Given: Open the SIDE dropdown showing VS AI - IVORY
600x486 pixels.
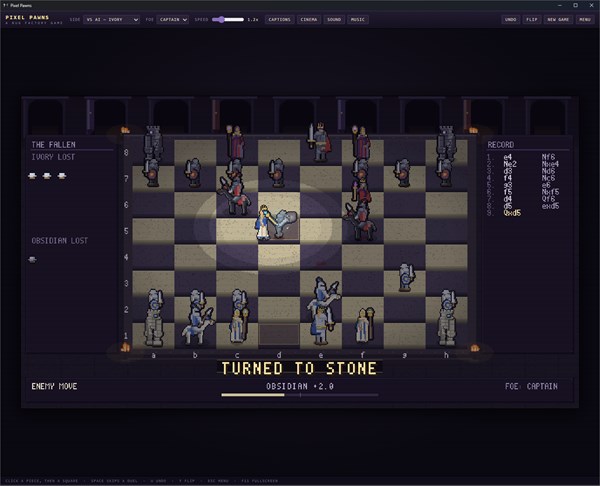Looking at the screenshot, I should [111, 20].
